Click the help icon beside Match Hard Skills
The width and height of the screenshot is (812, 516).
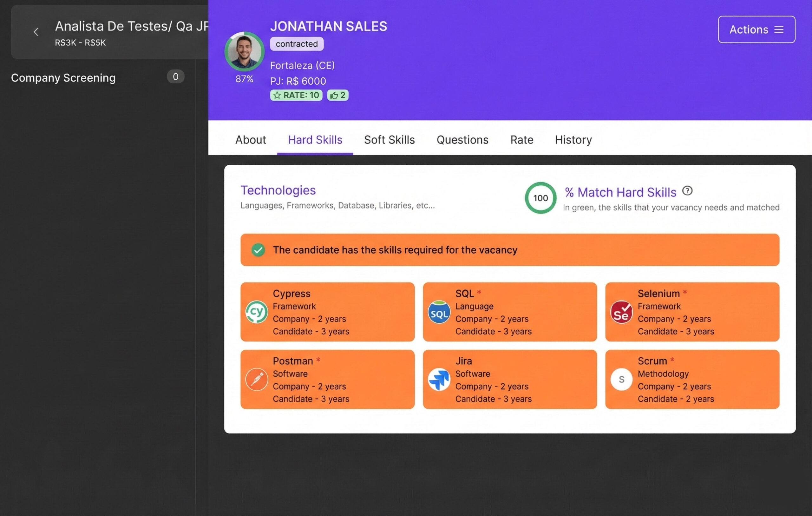687,191
